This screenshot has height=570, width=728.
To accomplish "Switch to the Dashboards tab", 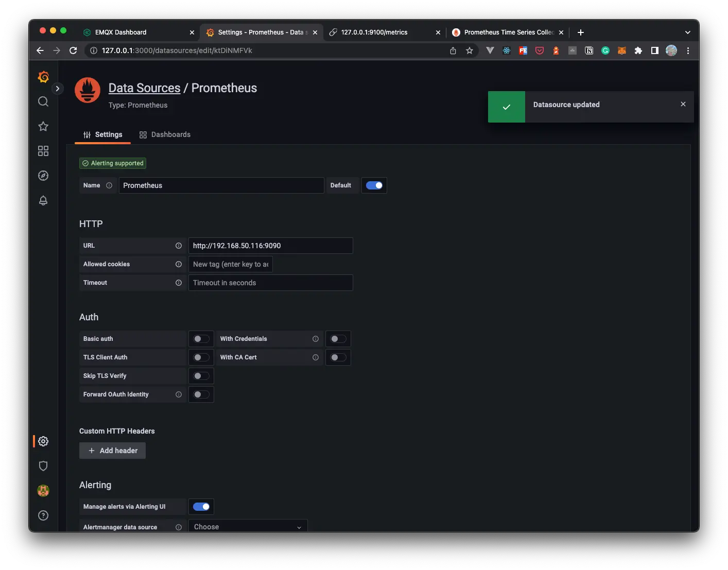I will point(170,134).
